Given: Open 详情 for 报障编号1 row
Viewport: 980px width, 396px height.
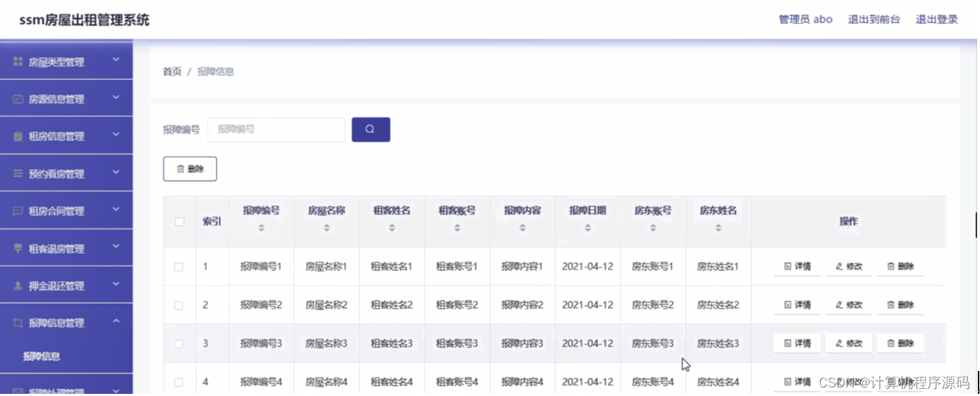Looking at the screenshot, I should click(797, 267).
